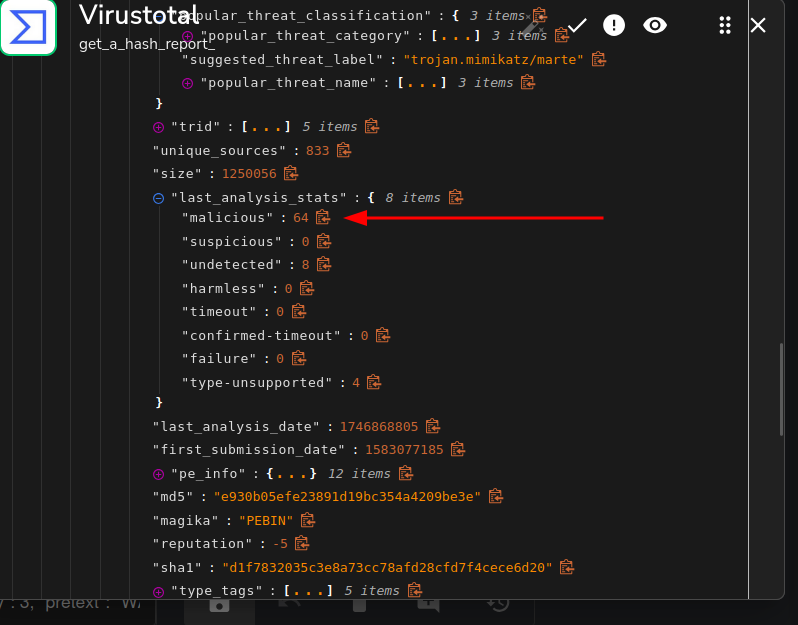Screen dimensions: 798x625
Task: Toggle the checkmark icon in header
Action: (577, 25)
